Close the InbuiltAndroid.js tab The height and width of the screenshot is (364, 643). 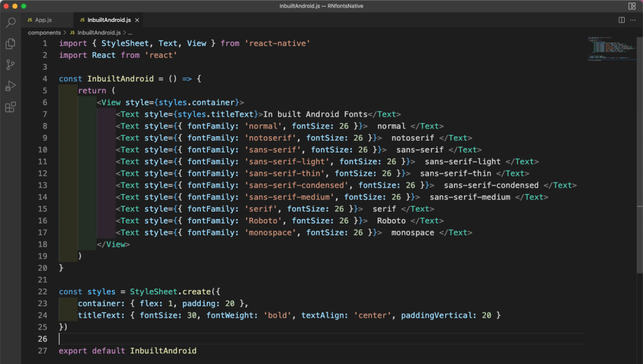point(136,19)
